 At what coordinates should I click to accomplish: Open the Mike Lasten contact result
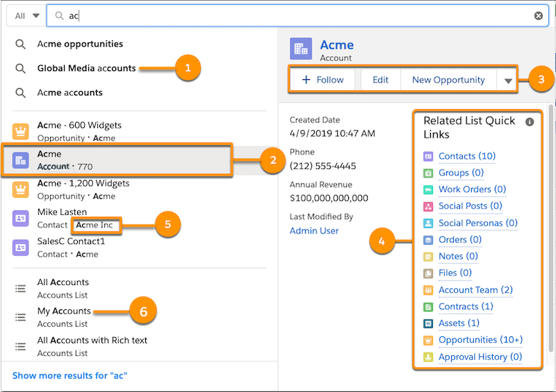[139, 218]
